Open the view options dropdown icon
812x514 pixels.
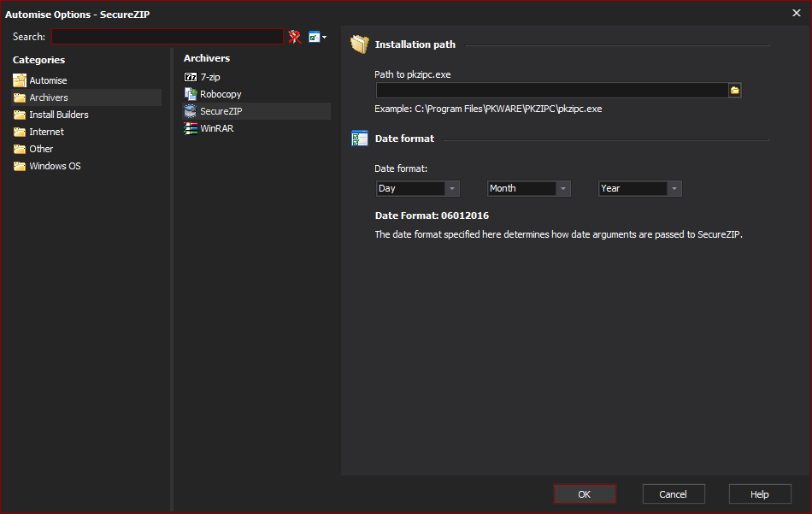click(x=317, y=37)
